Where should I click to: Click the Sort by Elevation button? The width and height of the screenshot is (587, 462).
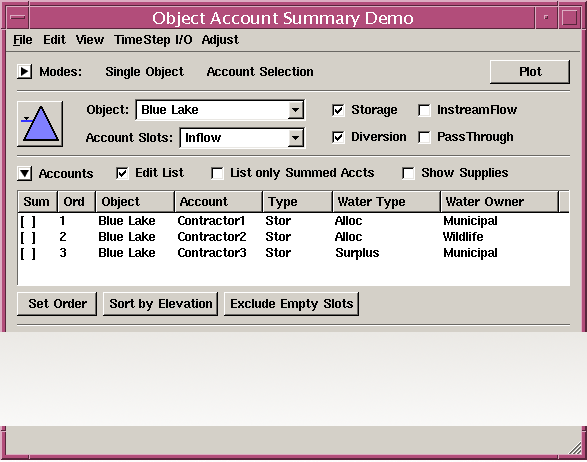point(161,304)
